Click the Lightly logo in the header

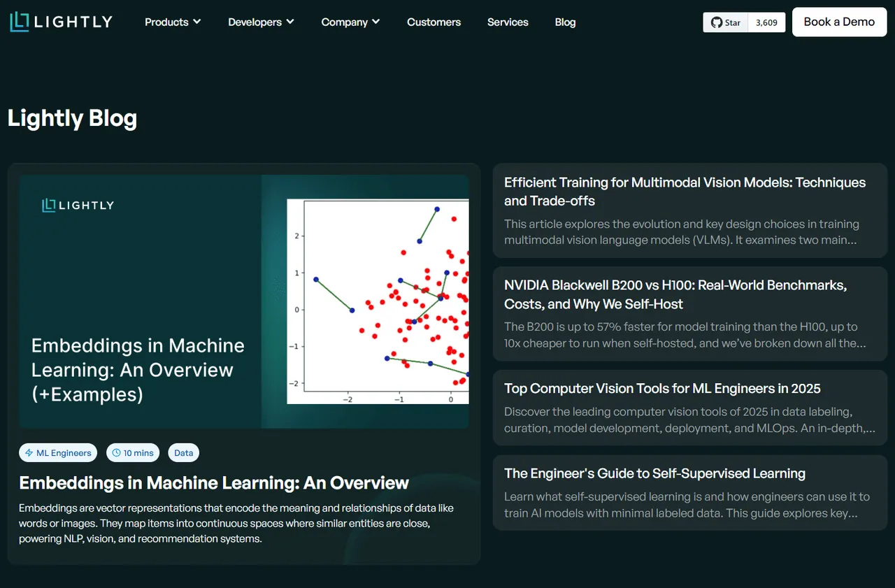pyautogui.click(x=61, y=22)
